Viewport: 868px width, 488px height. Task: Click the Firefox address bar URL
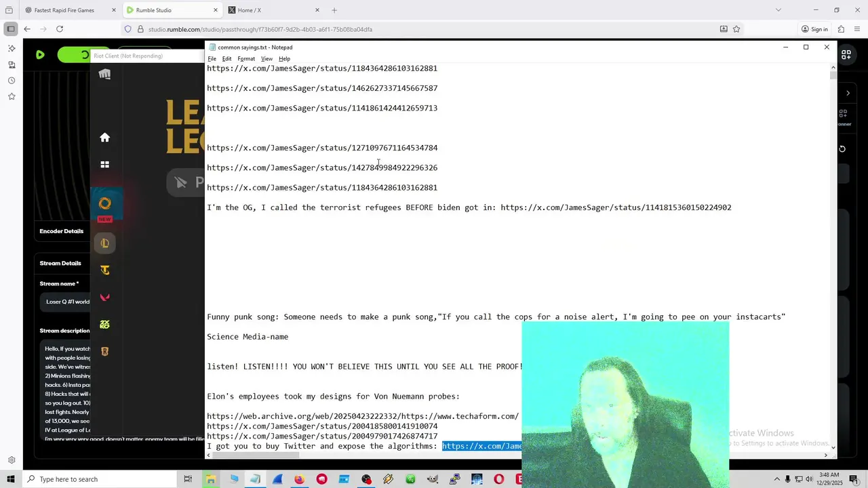tap(260, 29)
